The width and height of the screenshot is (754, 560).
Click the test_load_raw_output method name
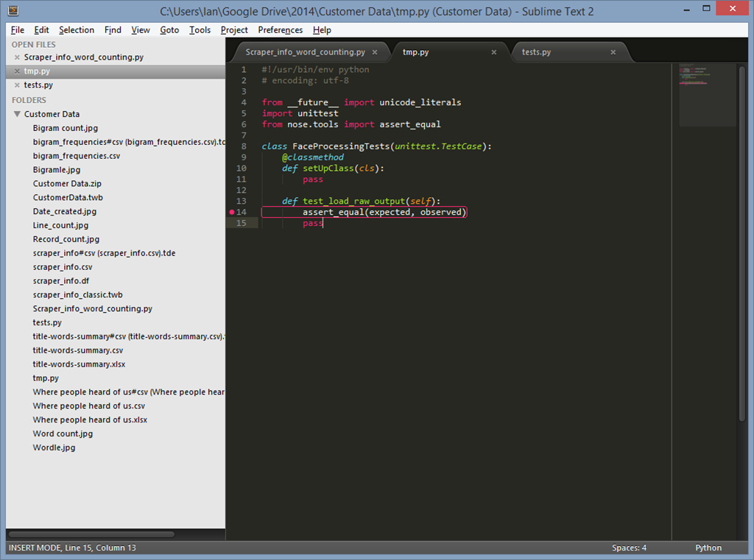coord(354,202)
